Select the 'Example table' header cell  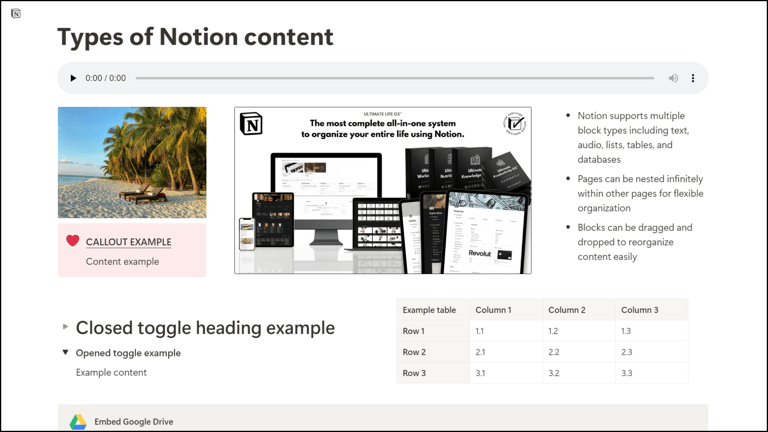[433, 310]
